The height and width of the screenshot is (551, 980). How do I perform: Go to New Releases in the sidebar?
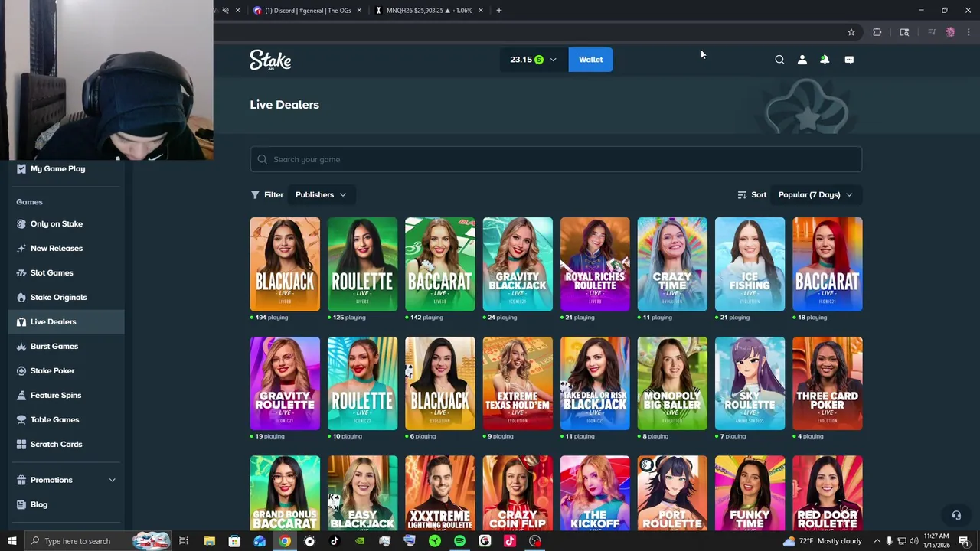(56, 248)
